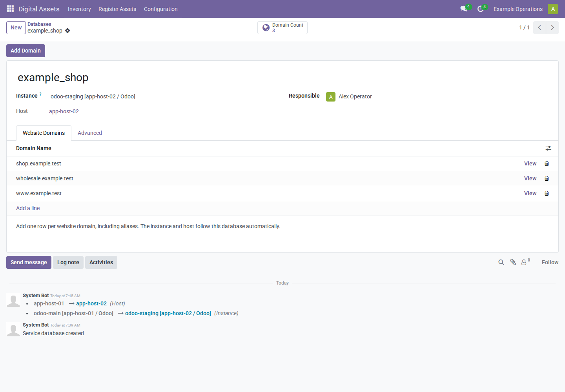Click the Add Domain button

pos(26,51)
